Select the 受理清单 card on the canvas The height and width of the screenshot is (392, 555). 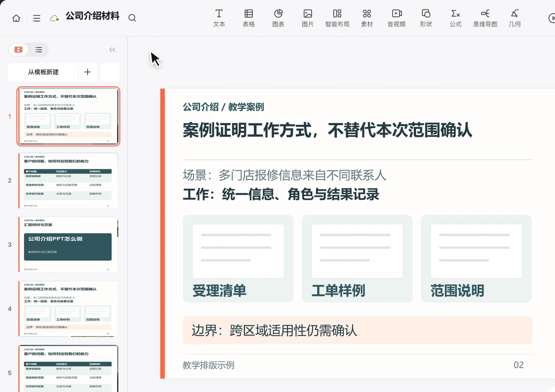click(x=238, y=259)
